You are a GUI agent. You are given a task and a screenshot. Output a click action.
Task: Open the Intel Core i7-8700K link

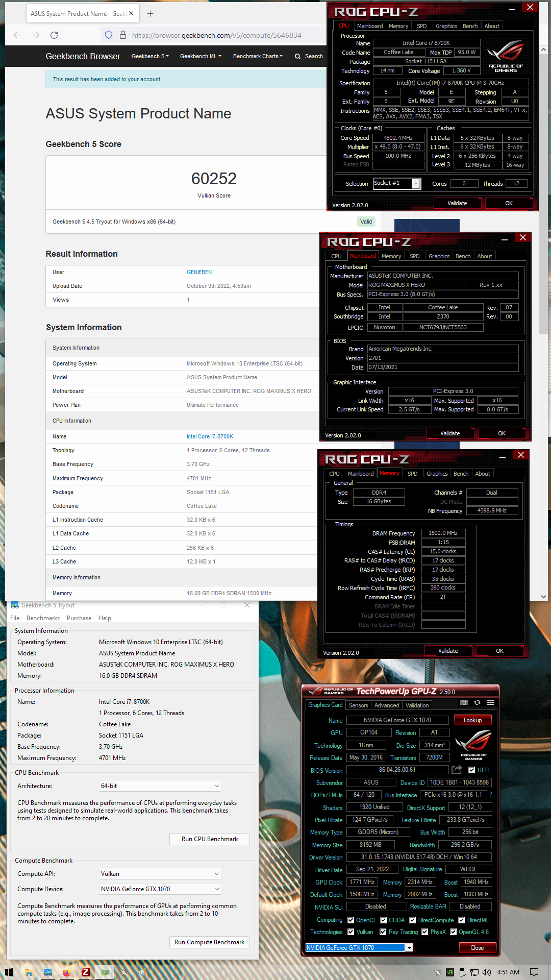210,437
